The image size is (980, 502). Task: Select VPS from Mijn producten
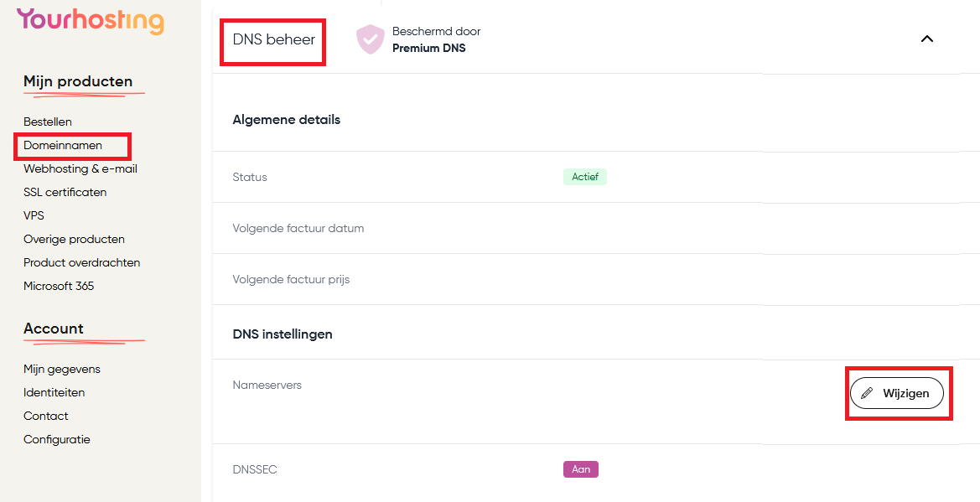[34, 215]
